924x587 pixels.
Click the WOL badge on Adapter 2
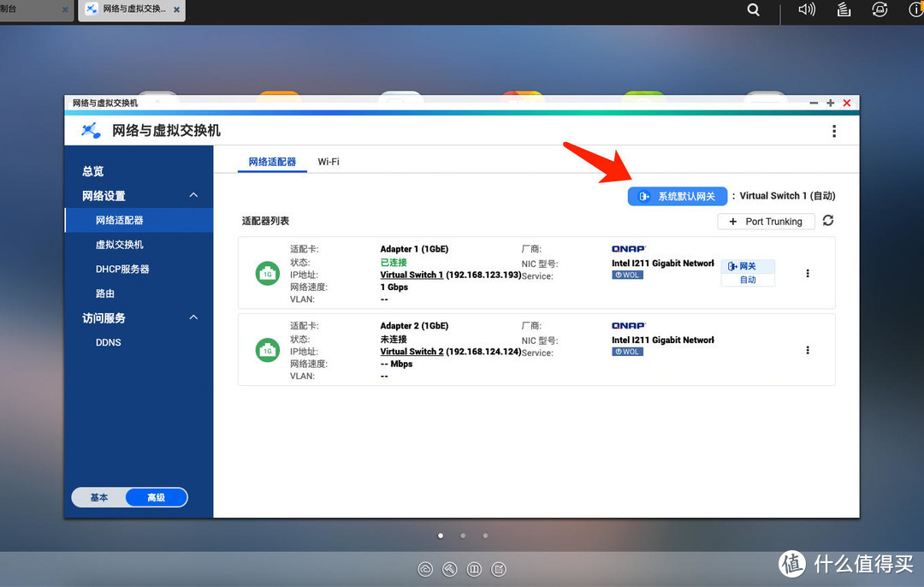point(627,352)
